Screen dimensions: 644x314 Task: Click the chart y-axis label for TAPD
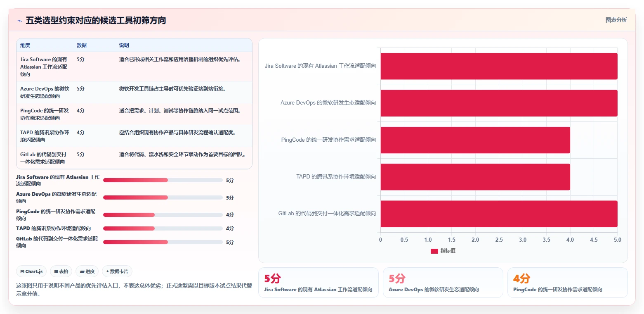(336, 177)
